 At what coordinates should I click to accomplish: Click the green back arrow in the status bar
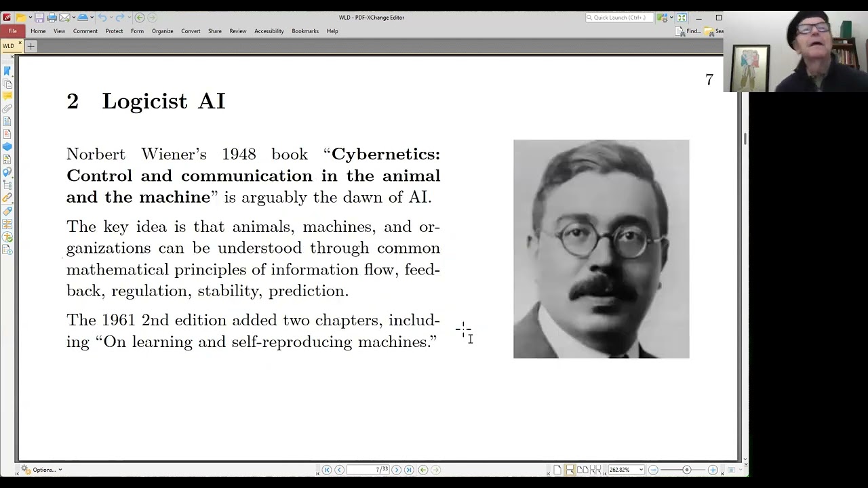coord(423,470)
